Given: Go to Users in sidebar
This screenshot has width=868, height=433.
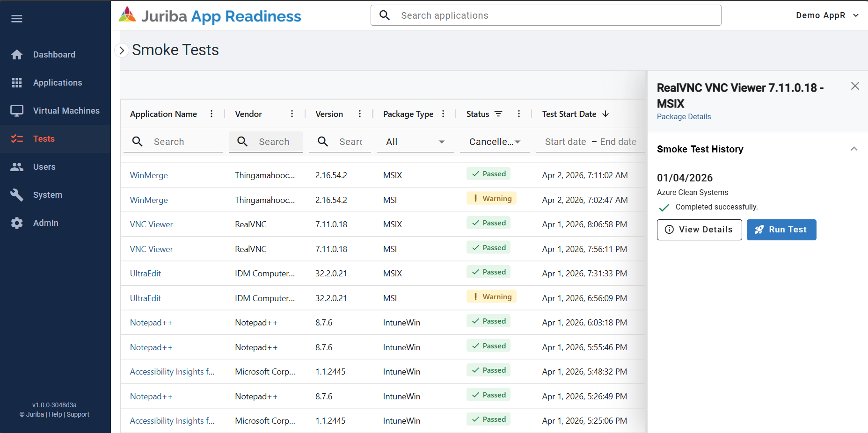Looking at the screenshot, I should [x=55, y=167].
